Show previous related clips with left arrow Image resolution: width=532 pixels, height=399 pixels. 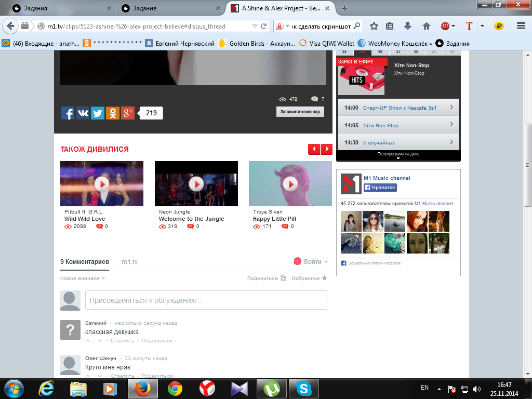pyautogui.click(x=314, y=149)
